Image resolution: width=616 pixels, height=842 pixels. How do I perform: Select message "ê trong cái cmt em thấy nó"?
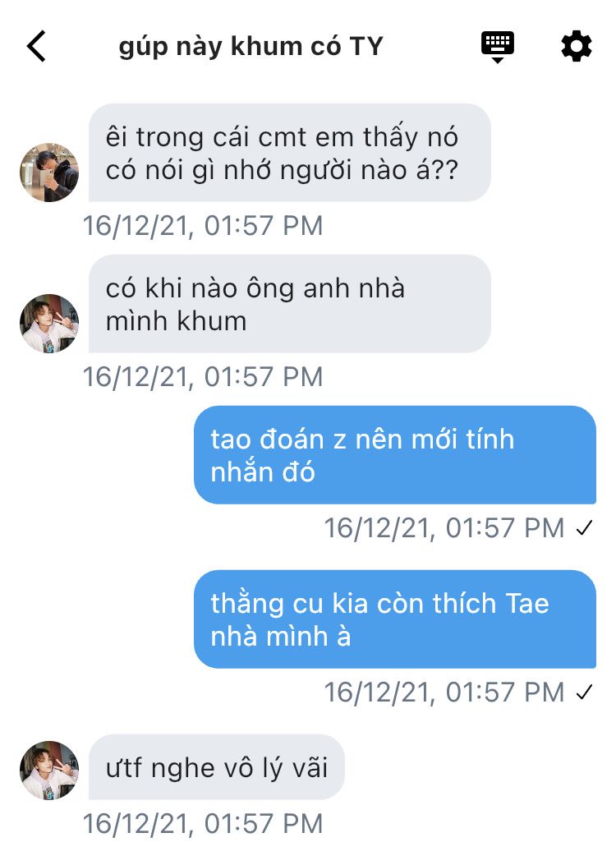click(289, 153)
